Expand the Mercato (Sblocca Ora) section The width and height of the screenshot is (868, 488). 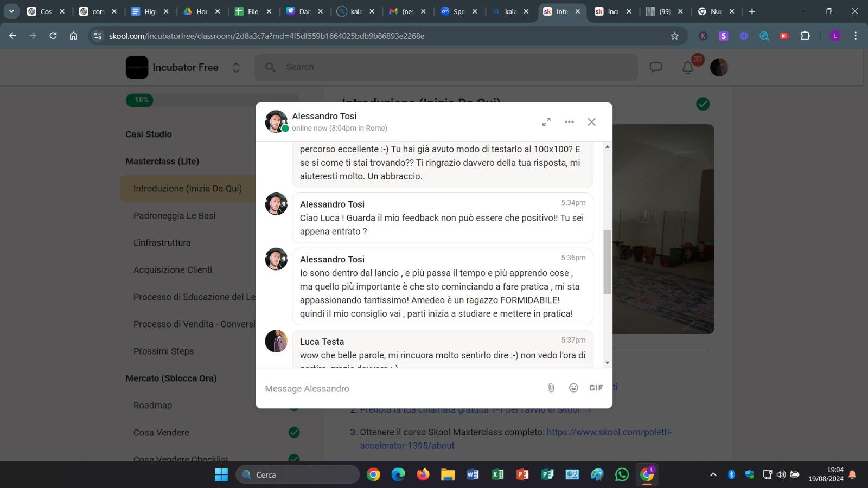point(171,378)
